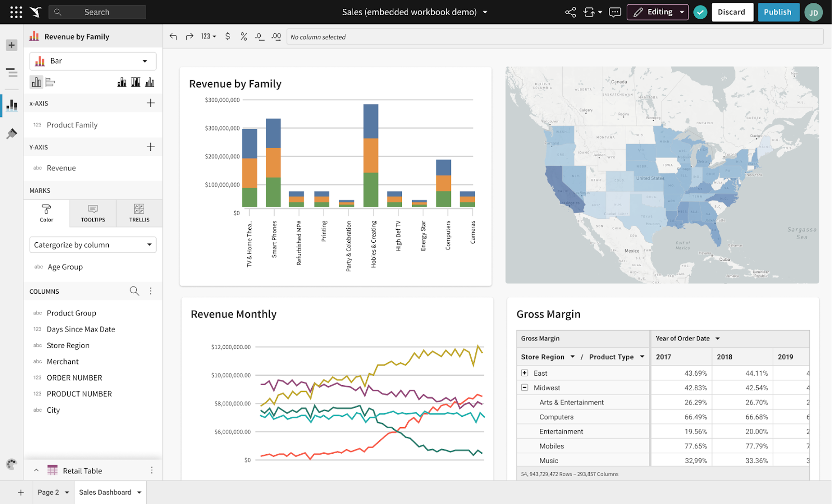Image resolution: width=832 pixels, height=504 pixels.
Task: Open the paint palette theme icon
Action: pos(11,464)
